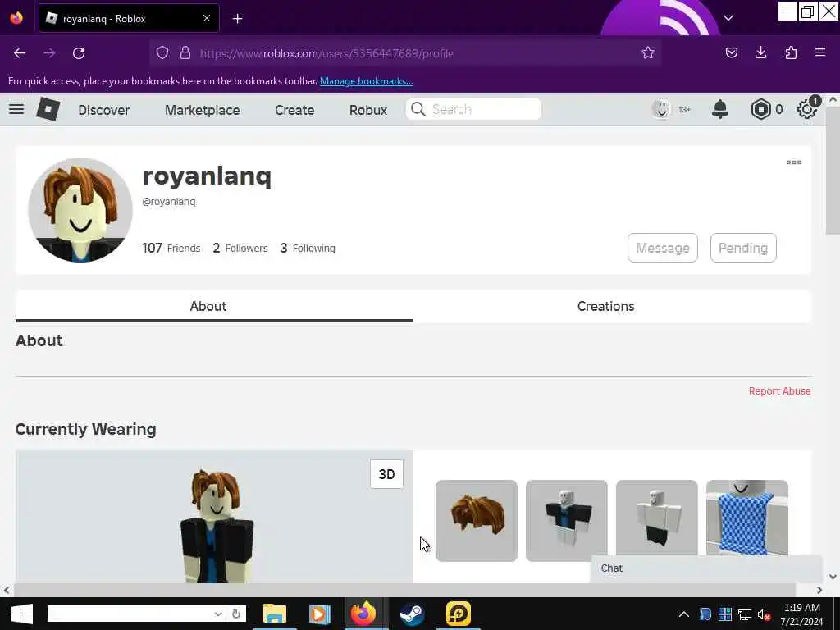Go back with the browser back arrow
This screenshot has height=630, width=840.
click(x=20, y=53)
